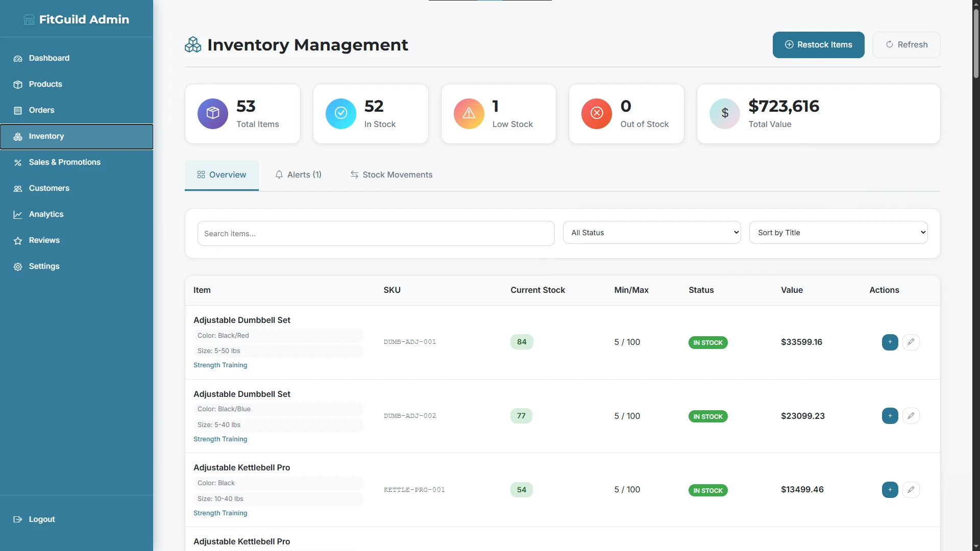Add stock for DUMB-ADJ-002 with plus icon
Image resolution: width=980 pixels, height=551 pixels.
point(890,416)
